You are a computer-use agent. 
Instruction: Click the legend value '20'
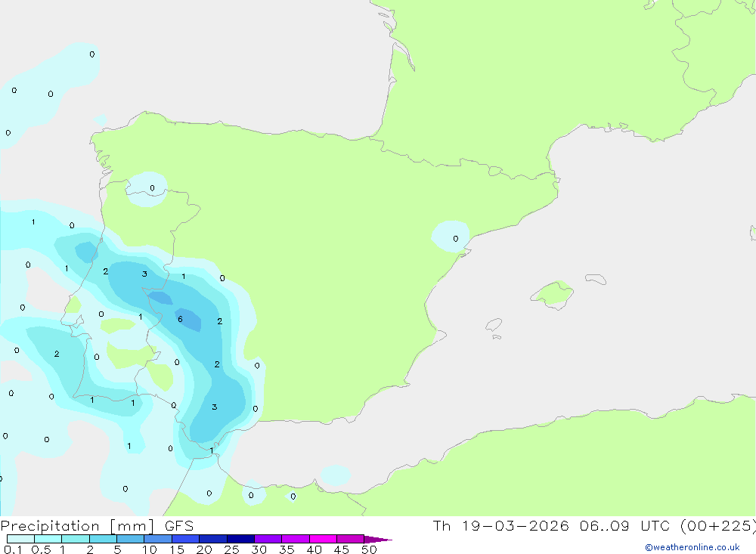pyautogui.click(x=204, y=549)
